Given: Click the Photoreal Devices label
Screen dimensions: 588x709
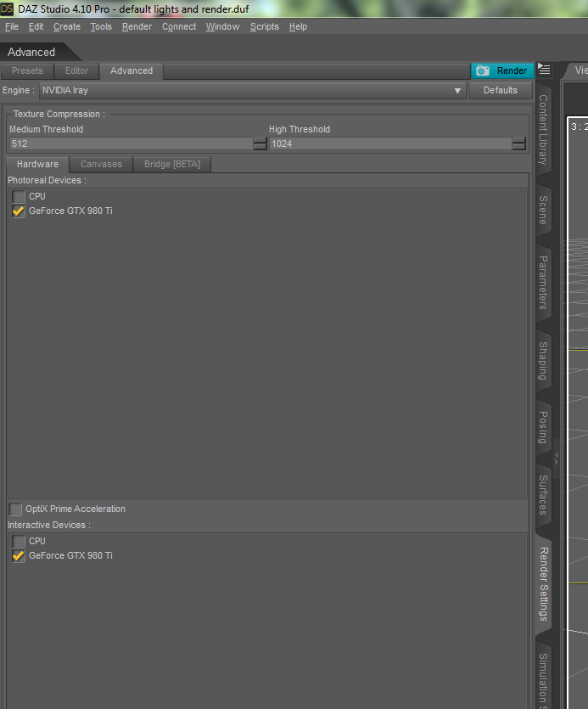Looking at the screenshot, I should point(47,180).
